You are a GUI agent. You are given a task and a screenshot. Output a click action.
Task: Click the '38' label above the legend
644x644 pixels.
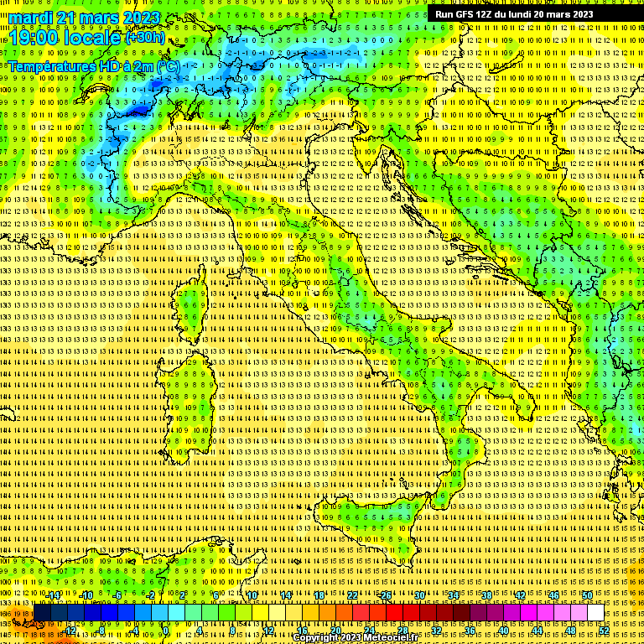(x=486, y=595)
